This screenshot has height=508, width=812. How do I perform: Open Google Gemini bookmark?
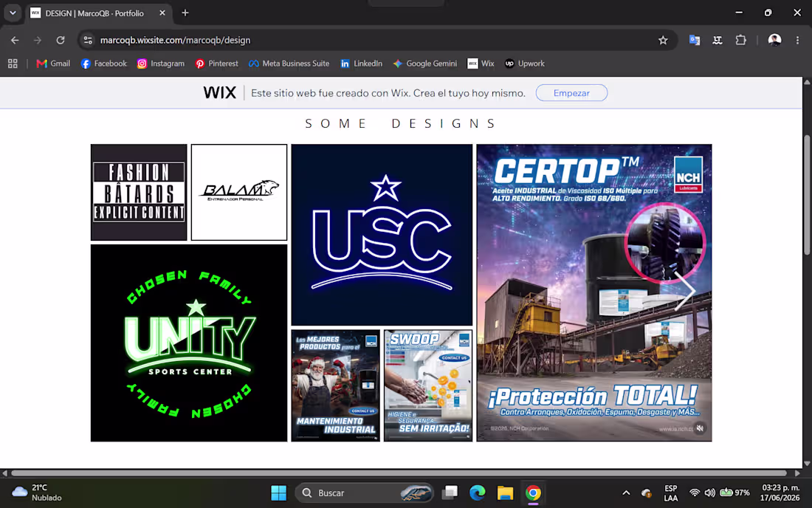[424, 63]
